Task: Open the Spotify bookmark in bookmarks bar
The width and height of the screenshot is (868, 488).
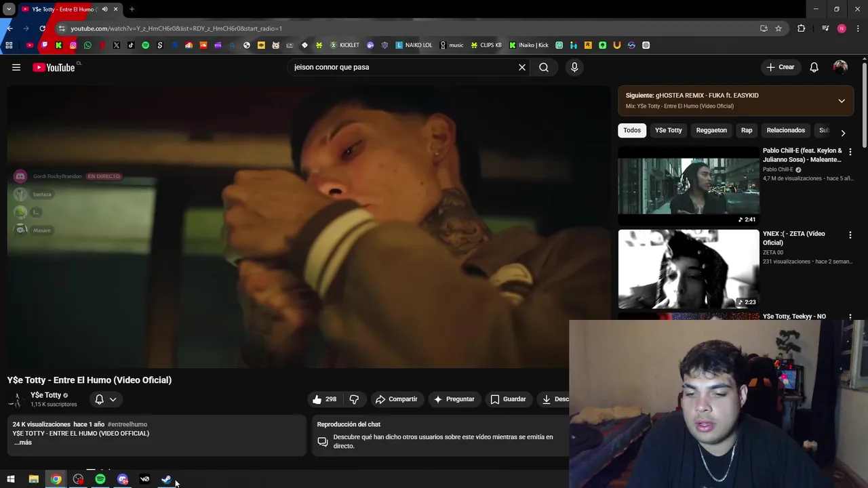Action: click(x=145, y=45)
